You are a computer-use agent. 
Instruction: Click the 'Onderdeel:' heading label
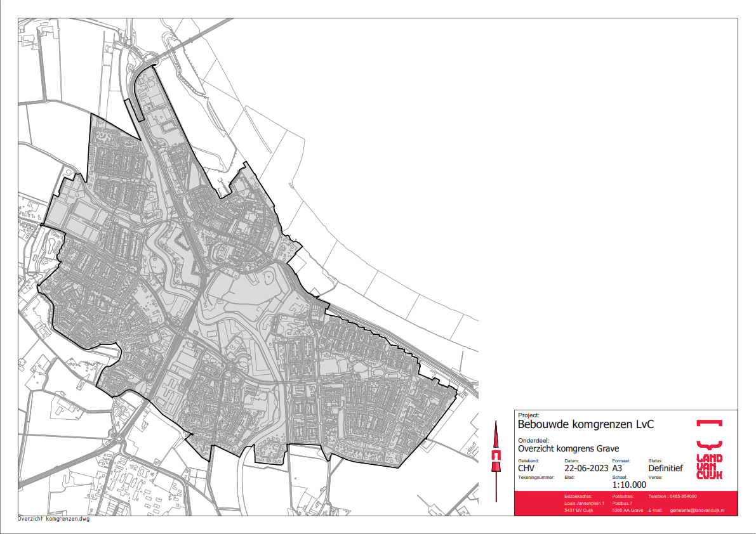(532, 440)
